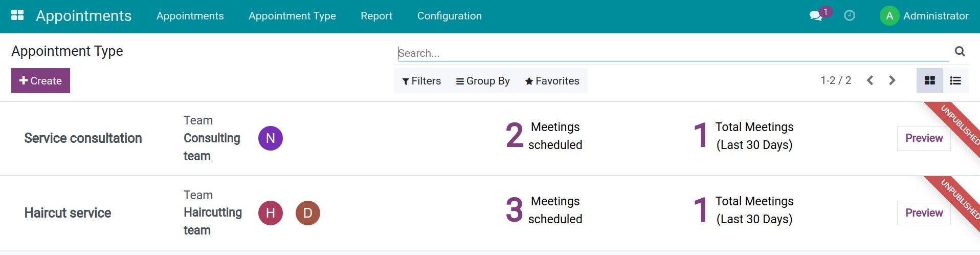Go to previous page arrow
Screen dimensions: 980x255
(x=870, y=80)
